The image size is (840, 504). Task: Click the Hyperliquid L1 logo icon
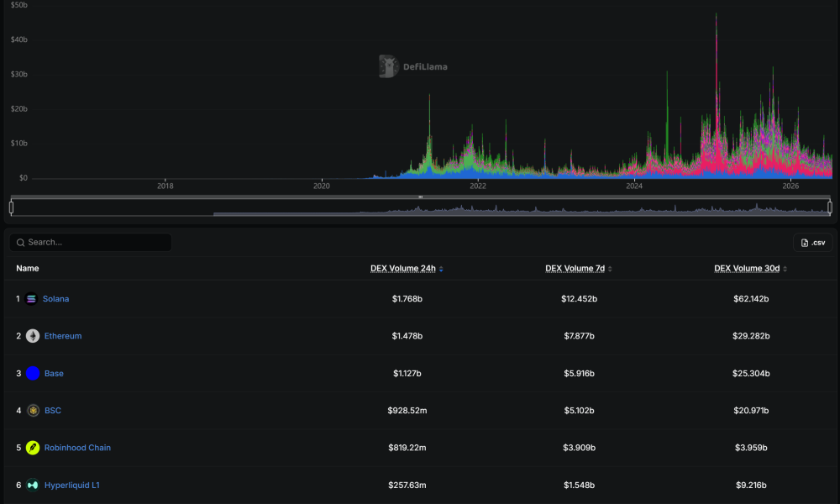pos(33,486)
